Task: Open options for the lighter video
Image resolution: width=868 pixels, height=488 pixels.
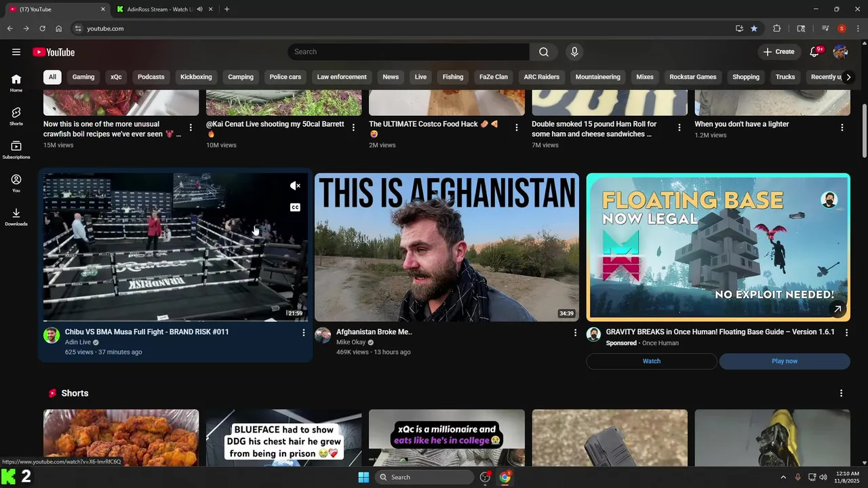Action: click(842, 127)
